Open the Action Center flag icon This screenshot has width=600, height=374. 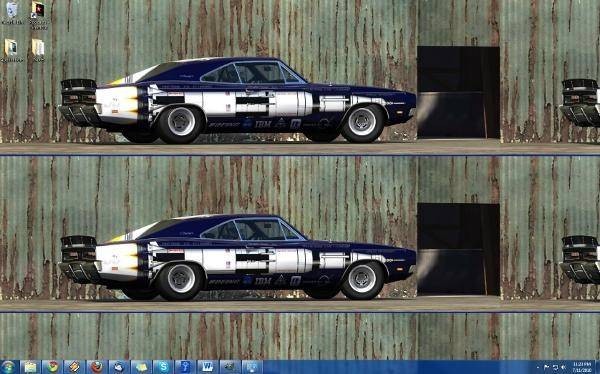[x=546, y=367]
